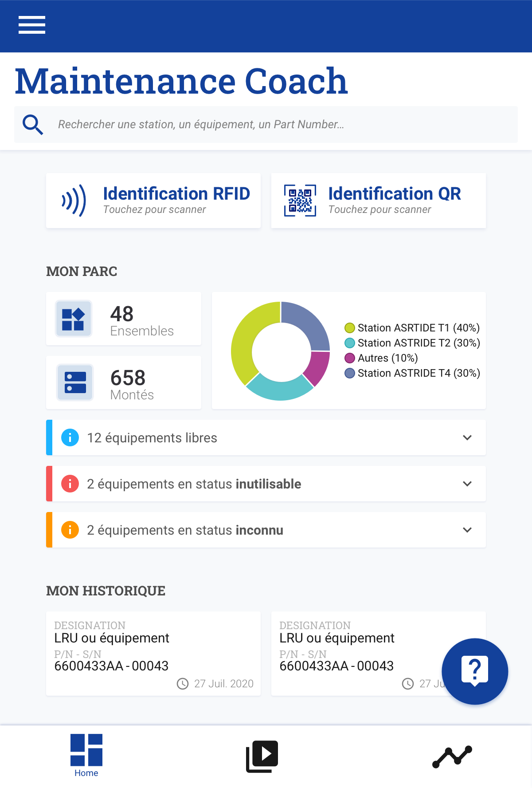The image size is (532, 788).
Task: Click the Ensembles blocks icon
Action: pyautogui.click(x=74, y=319)
